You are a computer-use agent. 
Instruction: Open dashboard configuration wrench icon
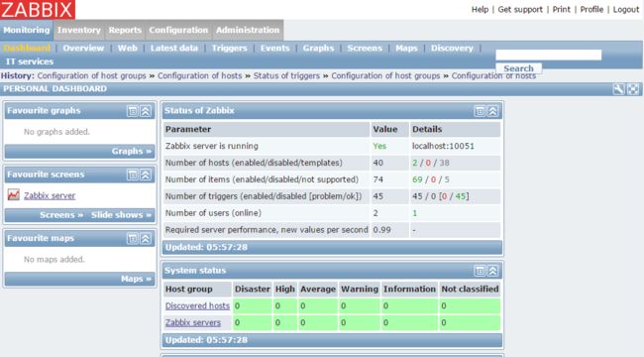618,89
